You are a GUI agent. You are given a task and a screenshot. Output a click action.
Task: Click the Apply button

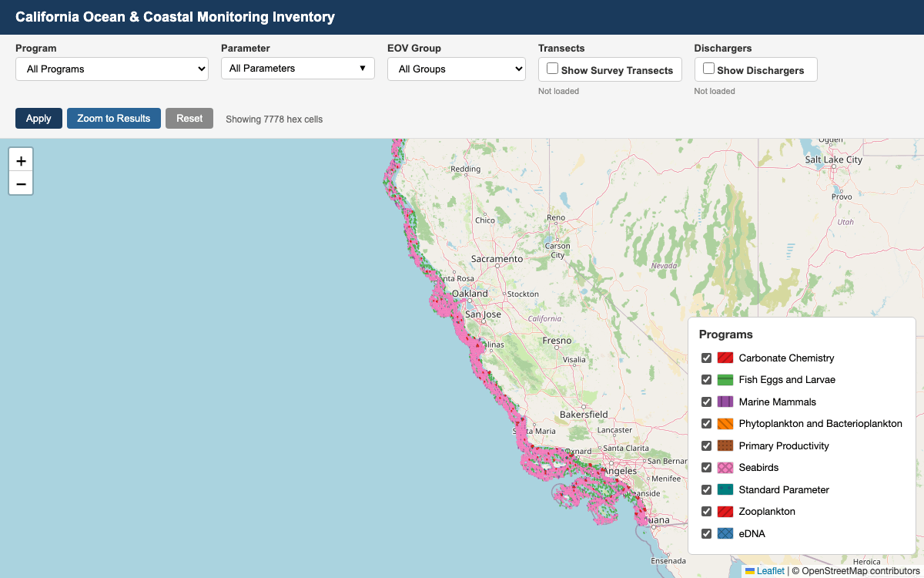point(38,118)
